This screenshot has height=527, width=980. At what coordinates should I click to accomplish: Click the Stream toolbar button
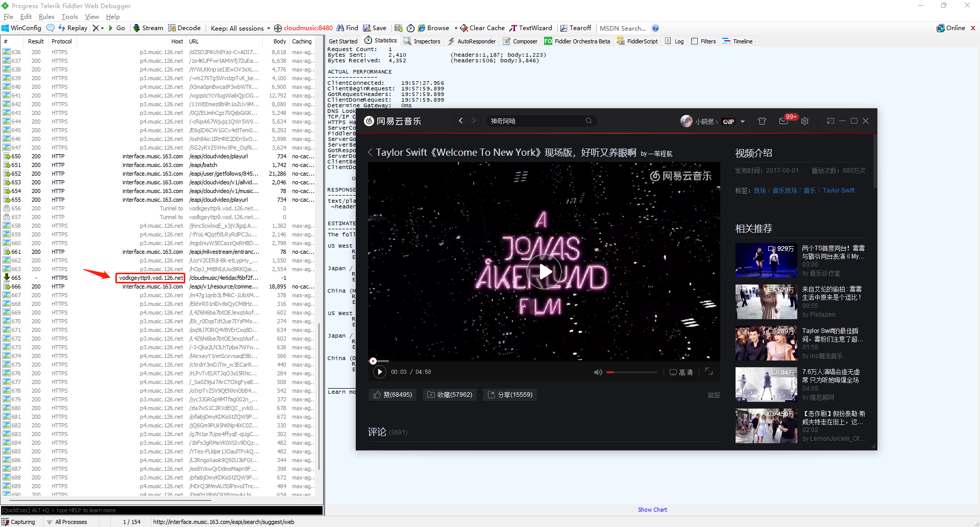point(148,28)
